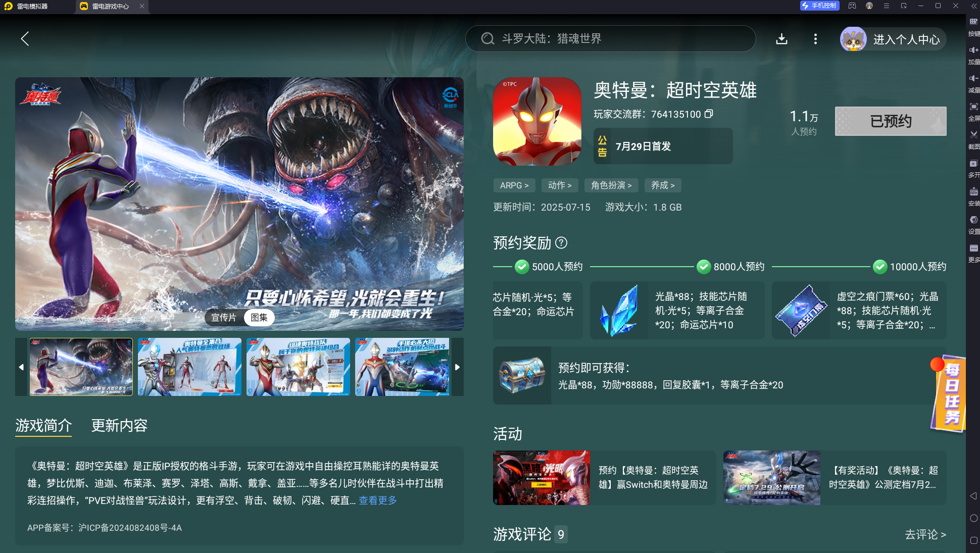Open the settings gear in right sidebar
Screen dimensions: 980x553
pyautogui.click(x=973, y=220)
